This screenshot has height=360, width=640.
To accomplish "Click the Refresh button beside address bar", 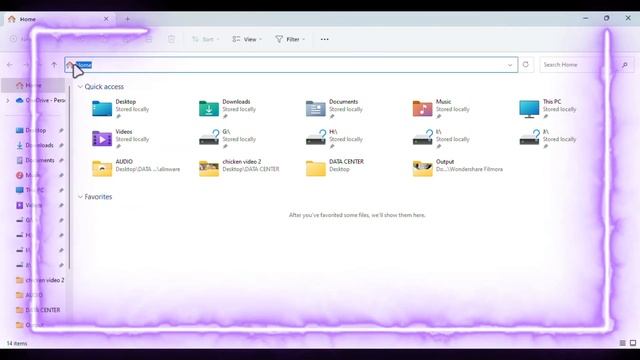I will tap(526, 64).
